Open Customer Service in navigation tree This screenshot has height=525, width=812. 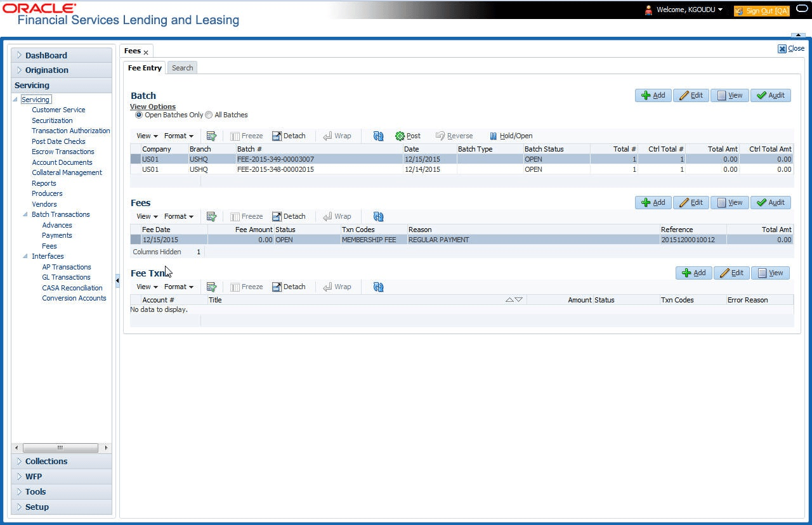click(x=58, y=110)
